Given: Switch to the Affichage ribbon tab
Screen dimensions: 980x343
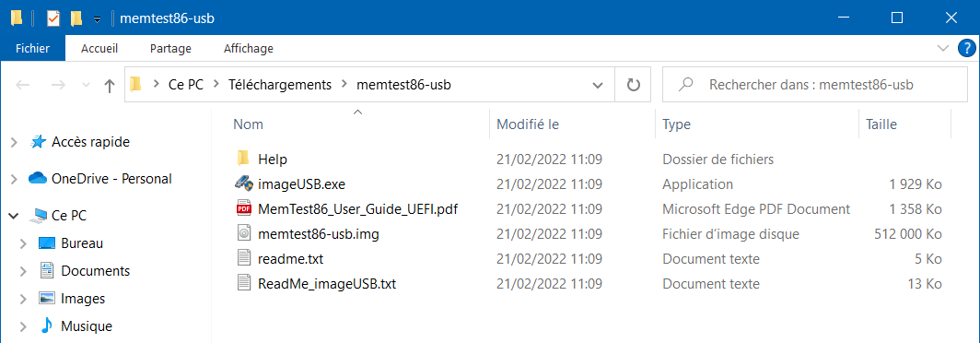Looking at the screenshot, I should click(x=248, y=48).
